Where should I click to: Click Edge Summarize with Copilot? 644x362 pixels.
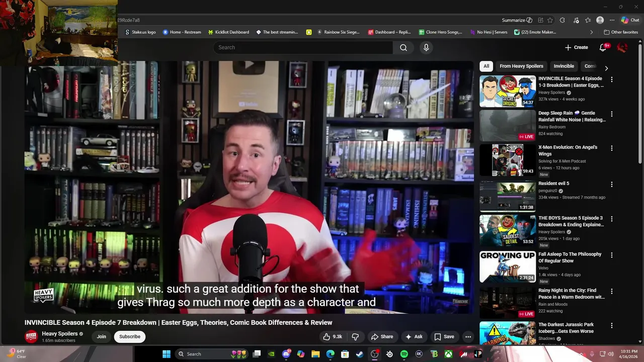[x=517, y=20]
